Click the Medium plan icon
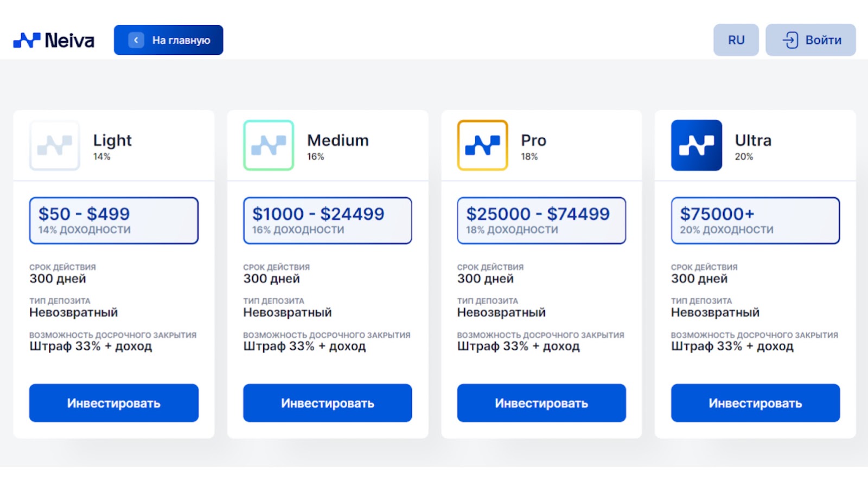Viewport: 868px width, 488px height. click(x=269, y=145)
